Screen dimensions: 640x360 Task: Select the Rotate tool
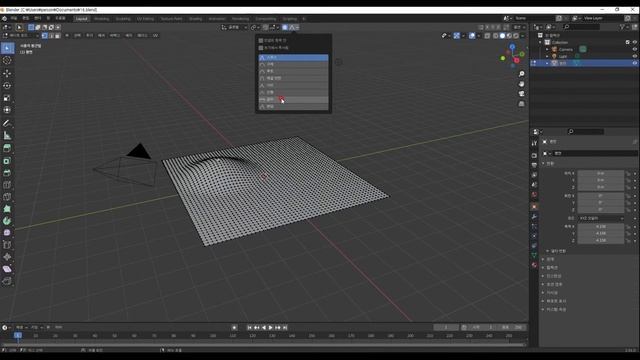pos(7,86)
